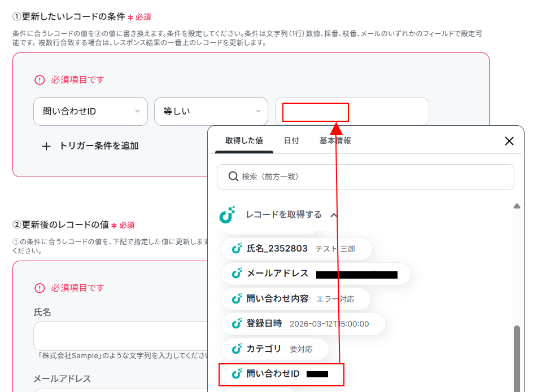Click the テスト三郎 value text
537x392 pixels.
[x=335, y=249]
